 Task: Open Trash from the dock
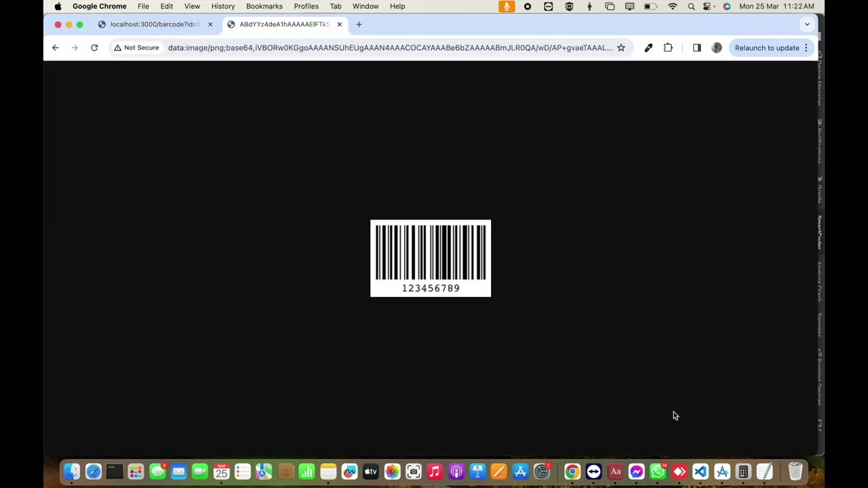pyautogui.click(x=795, y=472)
